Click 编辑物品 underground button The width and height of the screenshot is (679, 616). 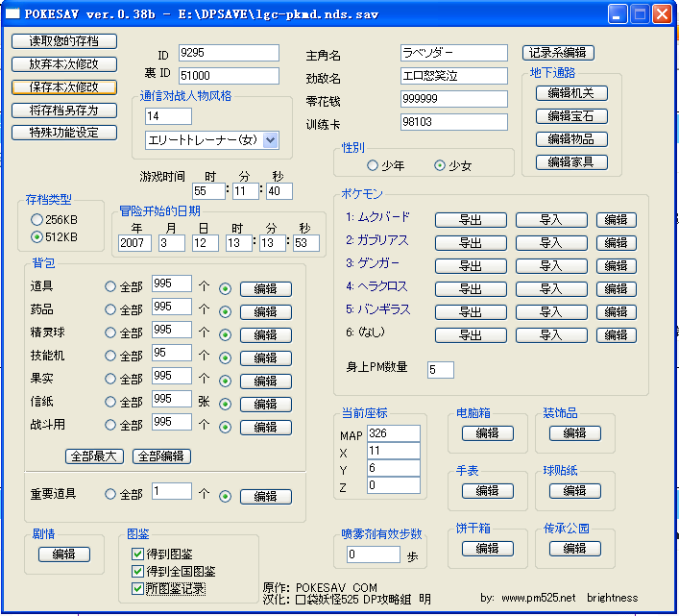pyautogui.click(x=571, y=139)
